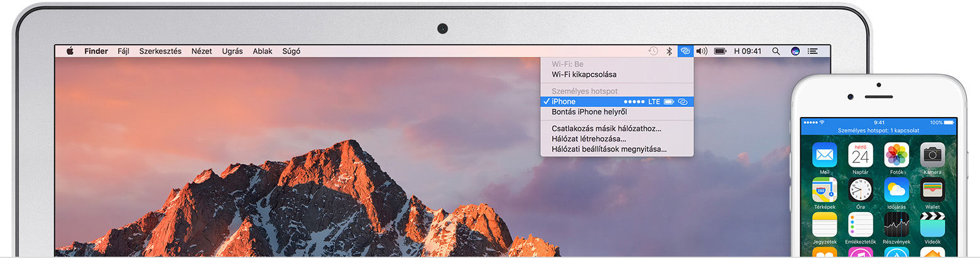Open the Időjárás weather app on iPhone

tap(896, 189)
